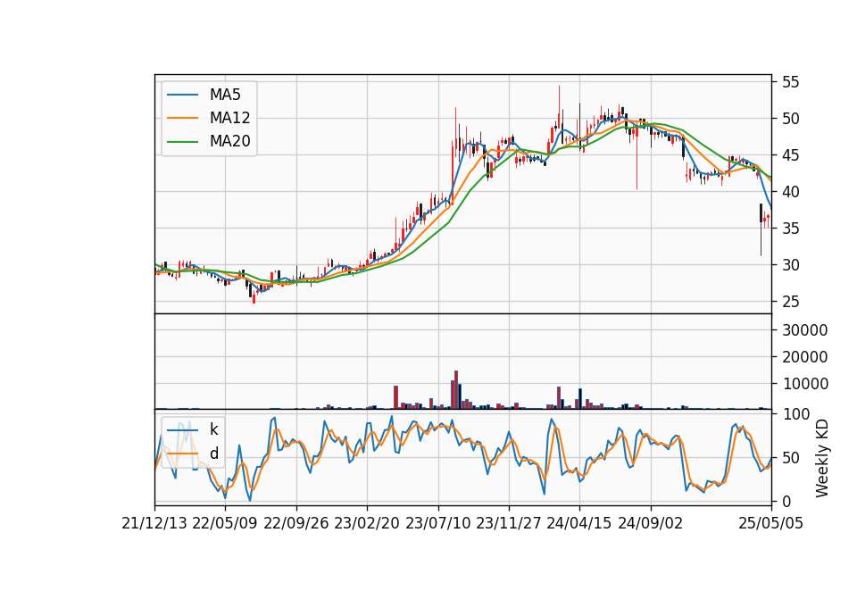857x616 pixels.
Task: Click the price axis value 35
Action: click(790, 229)
